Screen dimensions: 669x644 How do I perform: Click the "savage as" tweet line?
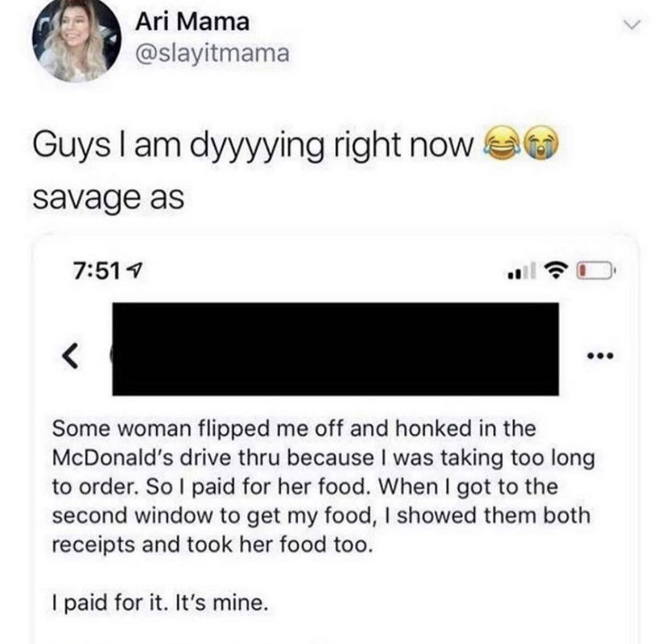[109, 196]
